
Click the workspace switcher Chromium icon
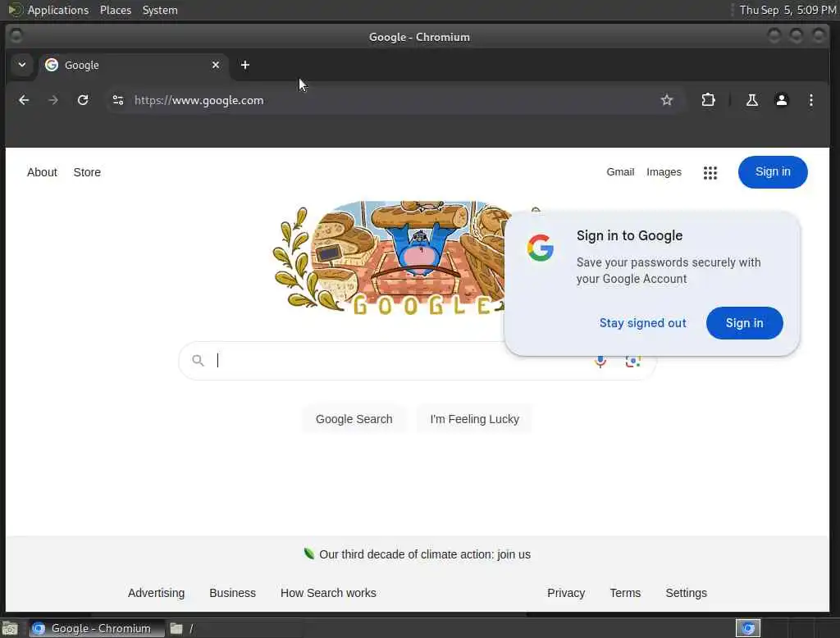(x=748, y=628)
